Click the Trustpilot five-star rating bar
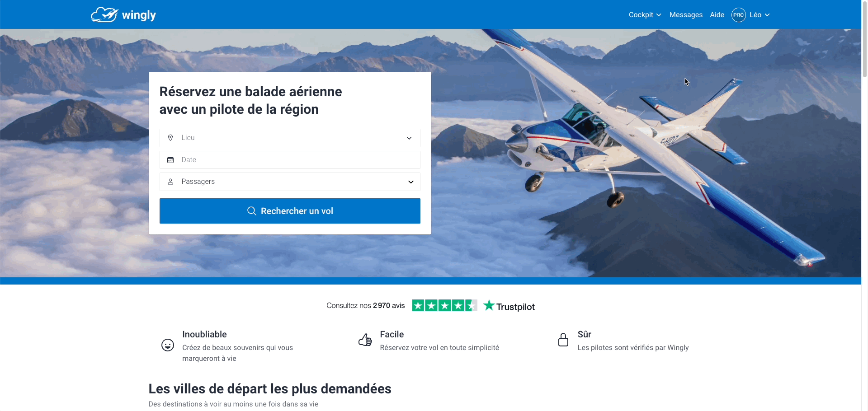 [444, 306]
